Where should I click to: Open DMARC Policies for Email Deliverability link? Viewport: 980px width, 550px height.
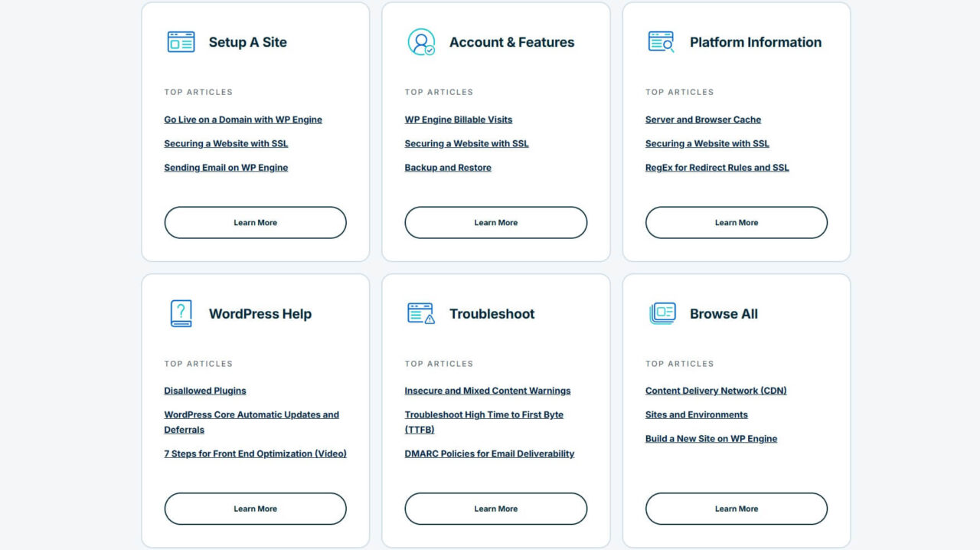pos(489,453)
